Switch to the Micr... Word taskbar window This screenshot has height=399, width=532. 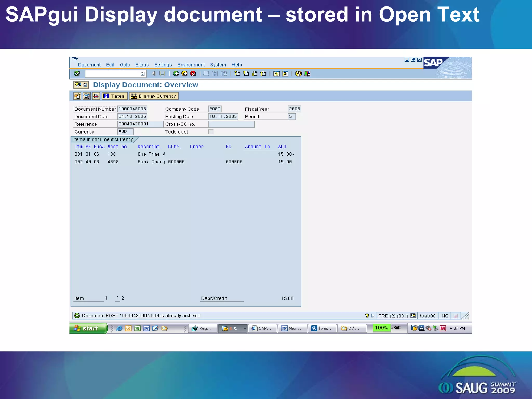coord(292,329)
